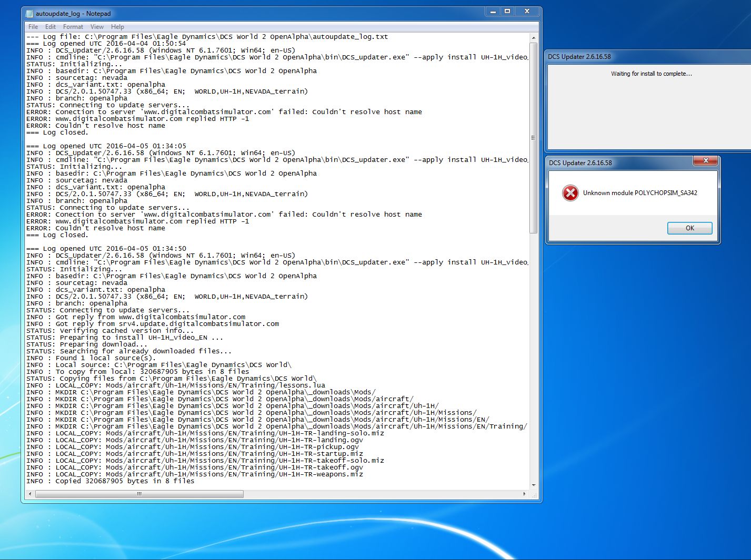The image size is (751, 560).
Task: Click the LOCAL_COPY lessons.lua line
Action: 176,385
